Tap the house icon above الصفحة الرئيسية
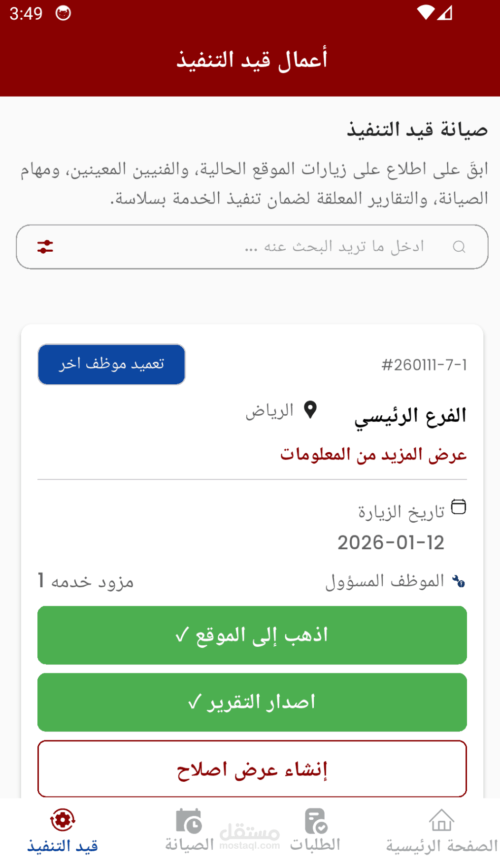500x868 pixels. coord(441,821)
